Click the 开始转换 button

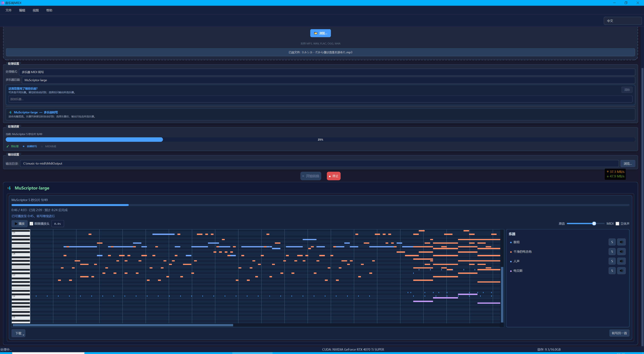(311, 176)
